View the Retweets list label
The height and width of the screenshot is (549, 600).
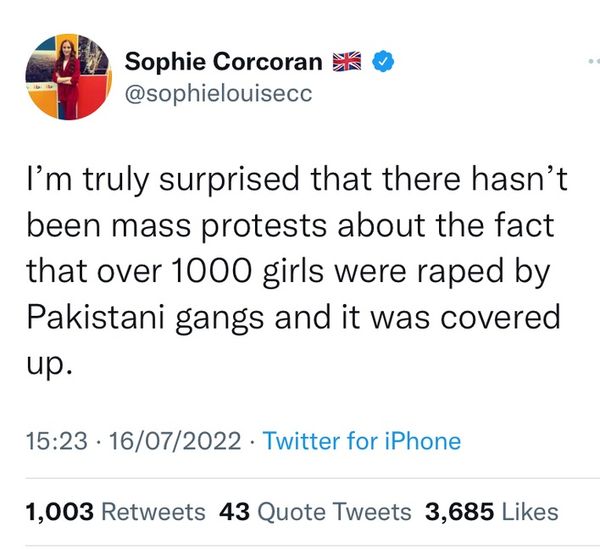[x=153, y=512]
